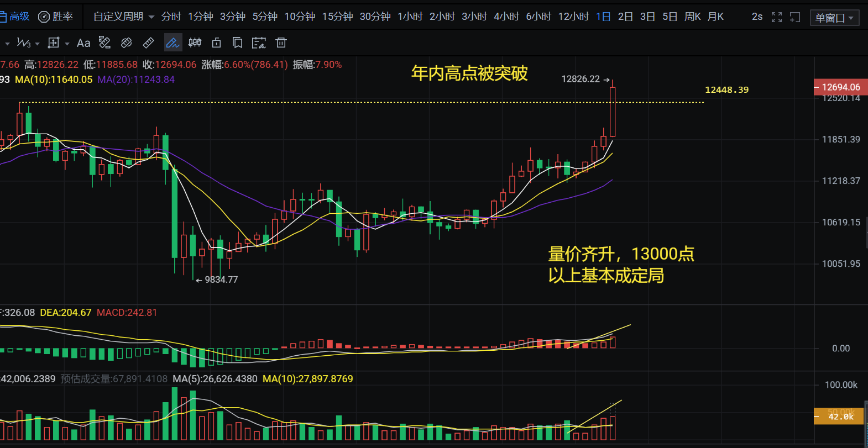Click the DEA:204.67 indicator value
Image resolution: width=868 pixels, height=448 pixels.
tap(66, 313)
